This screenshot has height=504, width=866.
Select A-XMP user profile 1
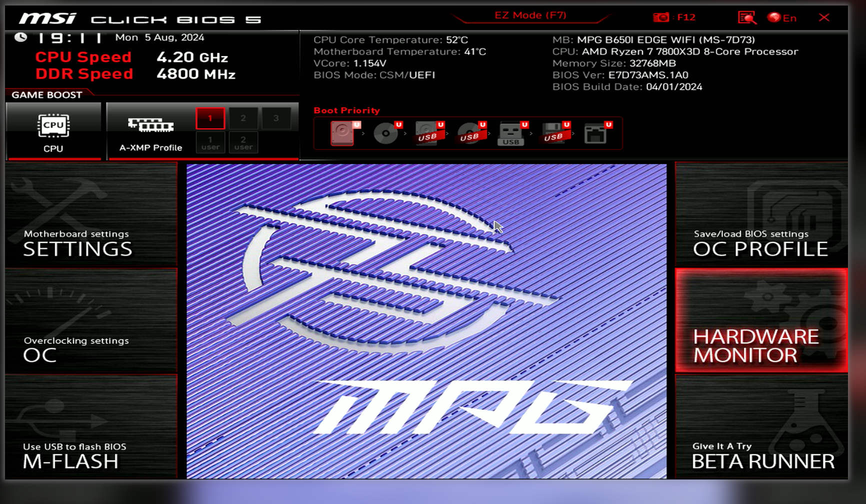[210, 142]
